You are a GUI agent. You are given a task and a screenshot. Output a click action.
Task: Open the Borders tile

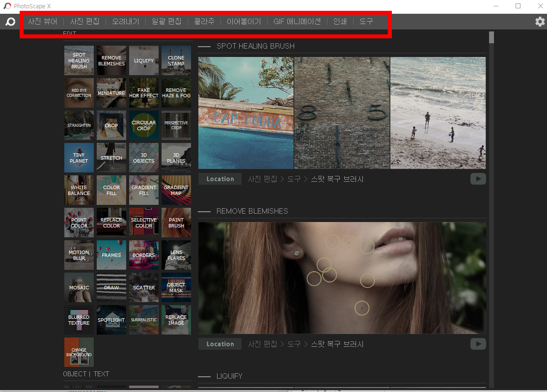click(144, 255)
